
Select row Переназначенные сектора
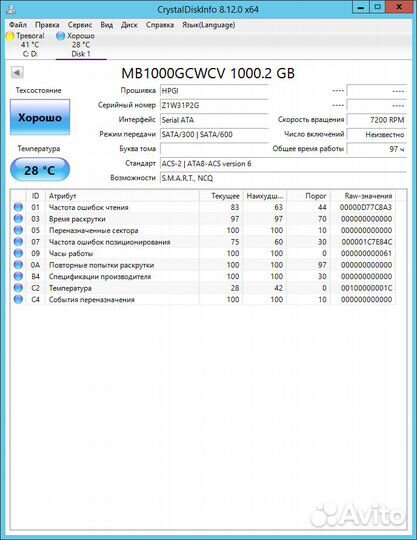(204, 230)
